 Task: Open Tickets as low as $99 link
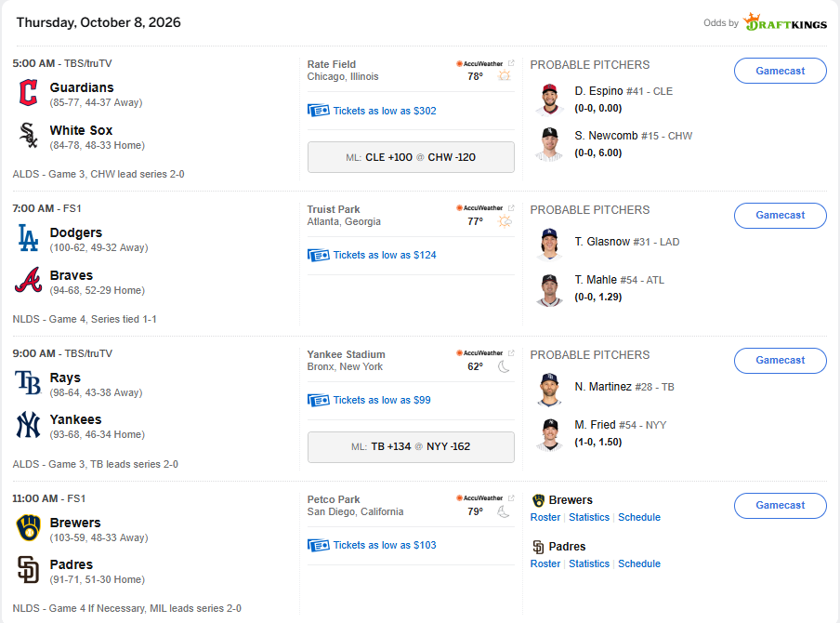tap(382, 401)
